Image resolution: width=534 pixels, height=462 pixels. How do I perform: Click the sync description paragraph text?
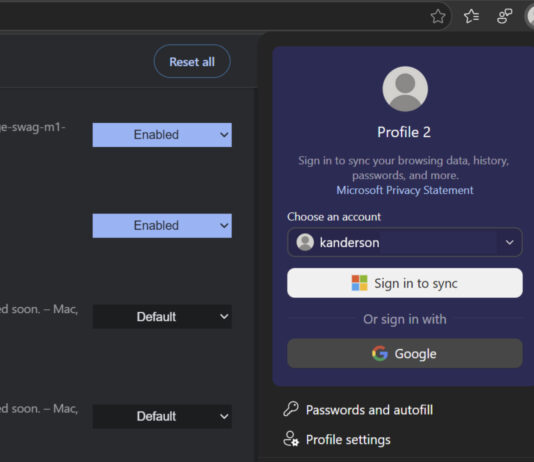click(405, 168)
